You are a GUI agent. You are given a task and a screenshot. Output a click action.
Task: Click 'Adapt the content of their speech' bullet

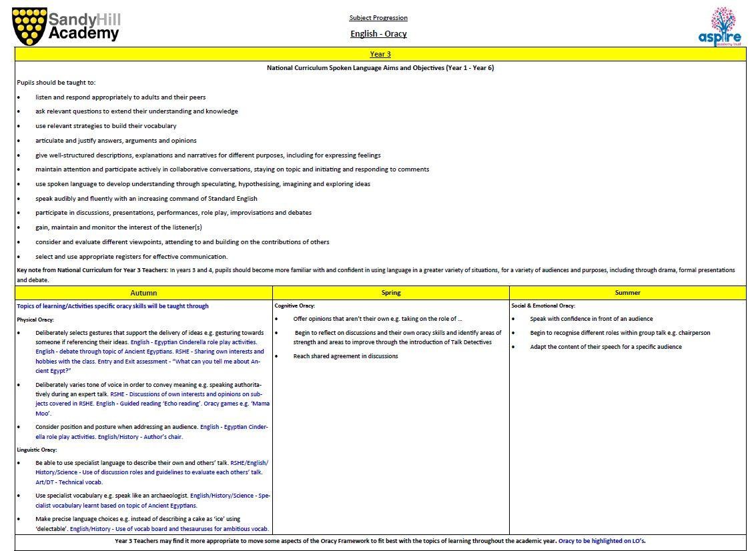coord(606,347)
